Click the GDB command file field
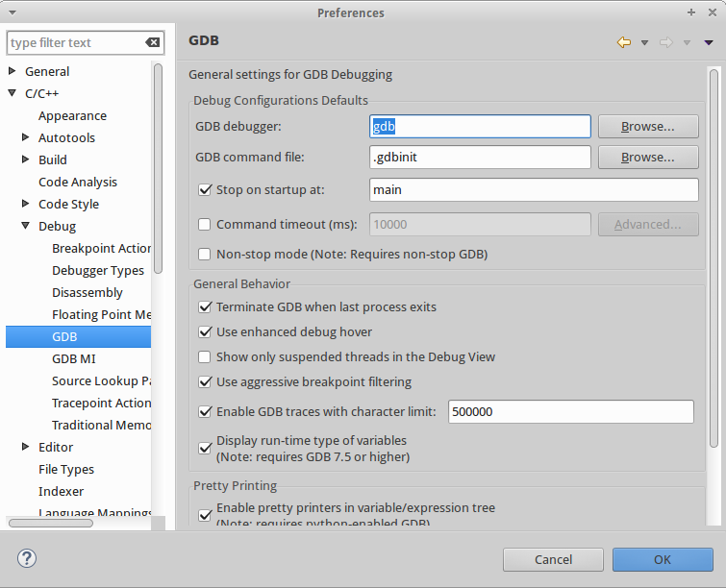726x588 pixels. [480, 158]
